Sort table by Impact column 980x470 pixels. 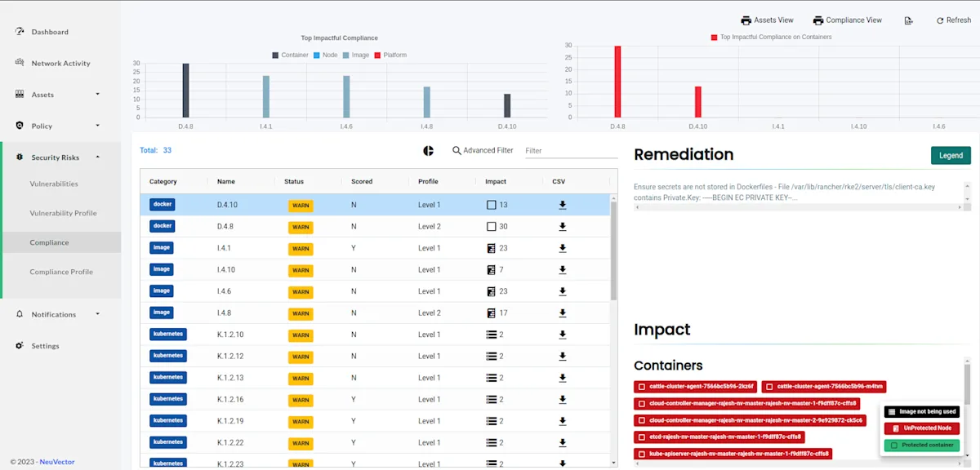pyautogui.click(x=496, y=181)
